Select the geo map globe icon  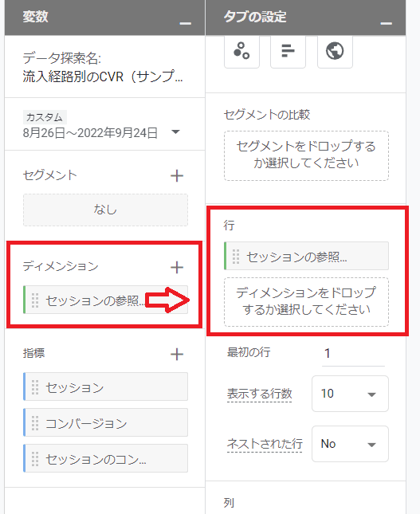click(x=335, y=51)
